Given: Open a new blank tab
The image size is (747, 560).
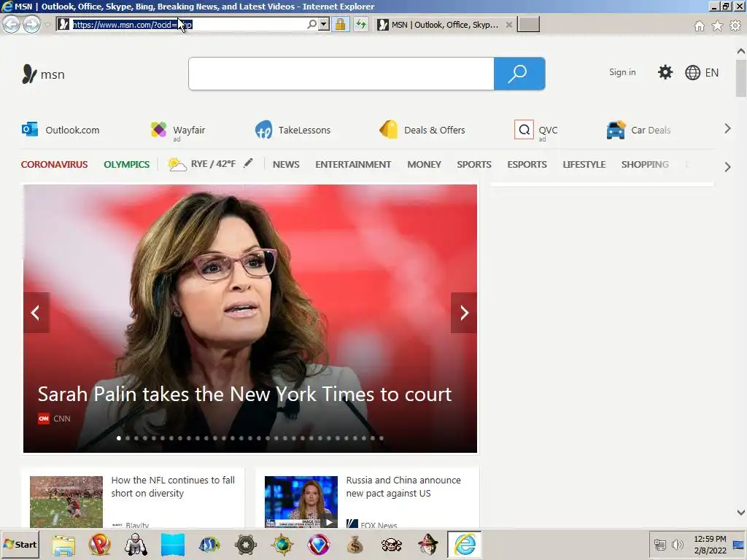Looking at the screenshot, I should tap(528, 24).
